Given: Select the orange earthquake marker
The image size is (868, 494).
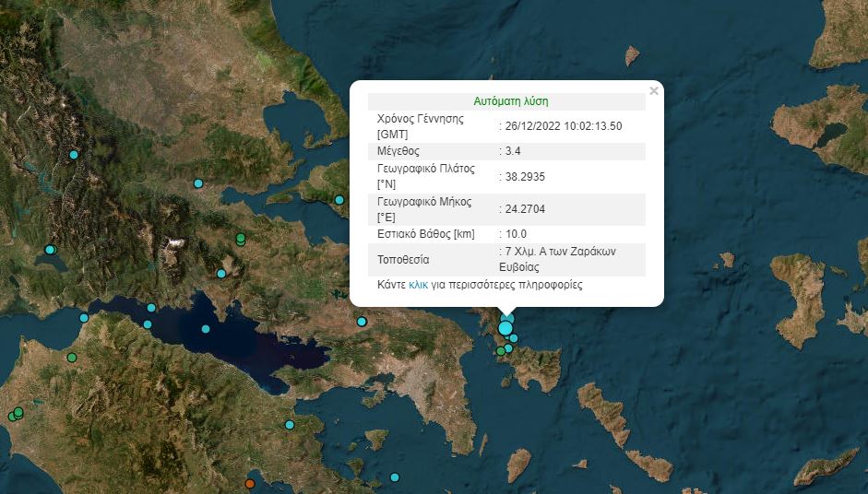Looking at the screenshot, I should pos(250,484).
